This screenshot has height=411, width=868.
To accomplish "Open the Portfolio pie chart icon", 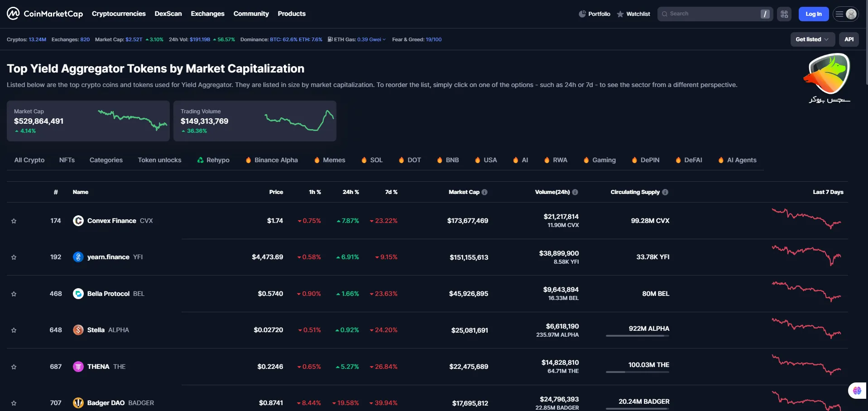I will (582, 14).
